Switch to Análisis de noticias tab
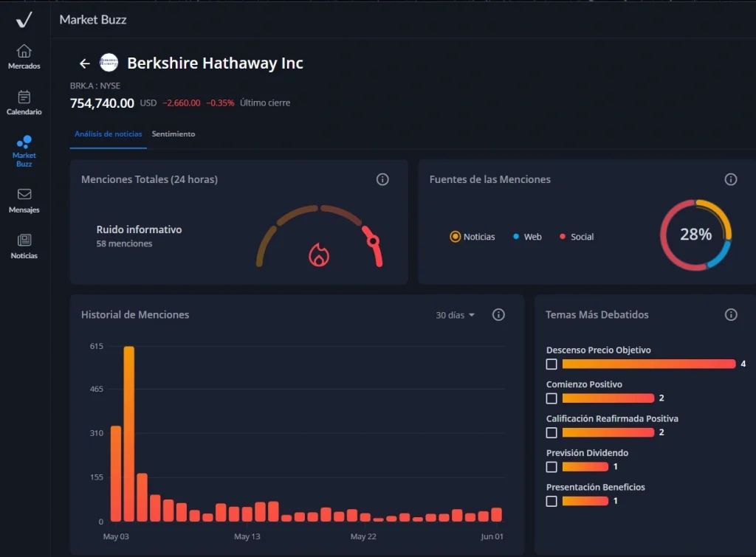 tap(108, 134)
